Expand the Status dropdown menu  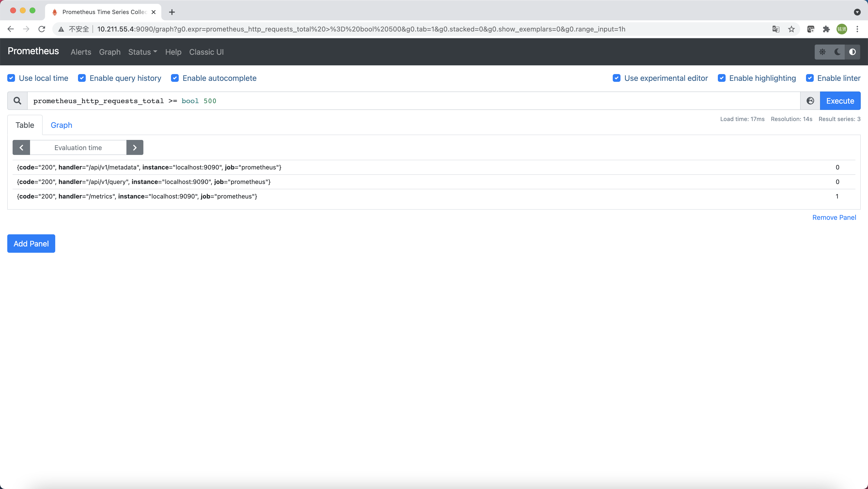click(143, 52)
